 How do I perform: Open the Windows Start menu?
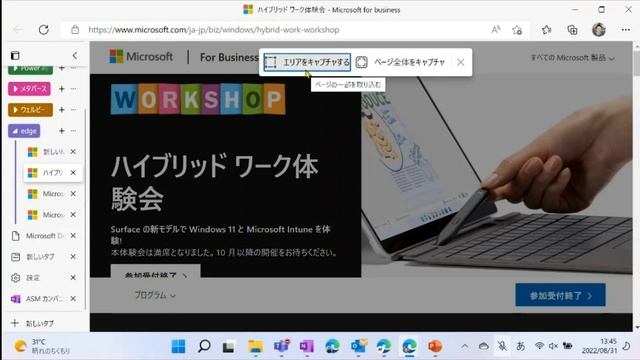tap(178, 346)
